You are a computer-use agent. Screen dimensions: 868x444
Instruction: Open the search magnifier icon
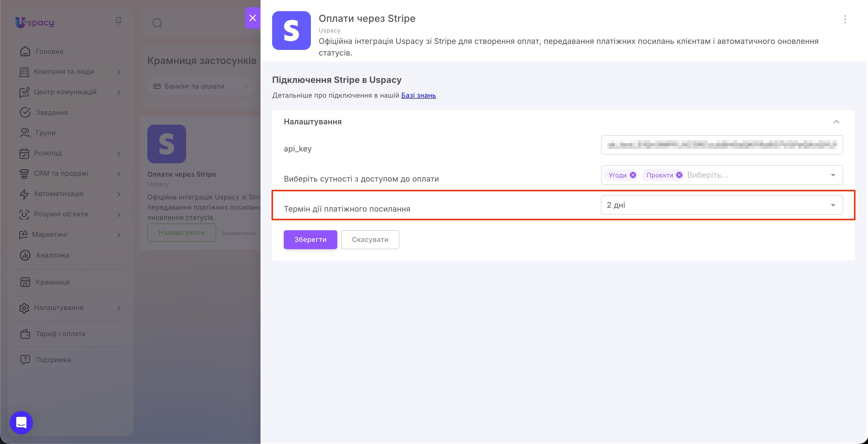[157, 23]
